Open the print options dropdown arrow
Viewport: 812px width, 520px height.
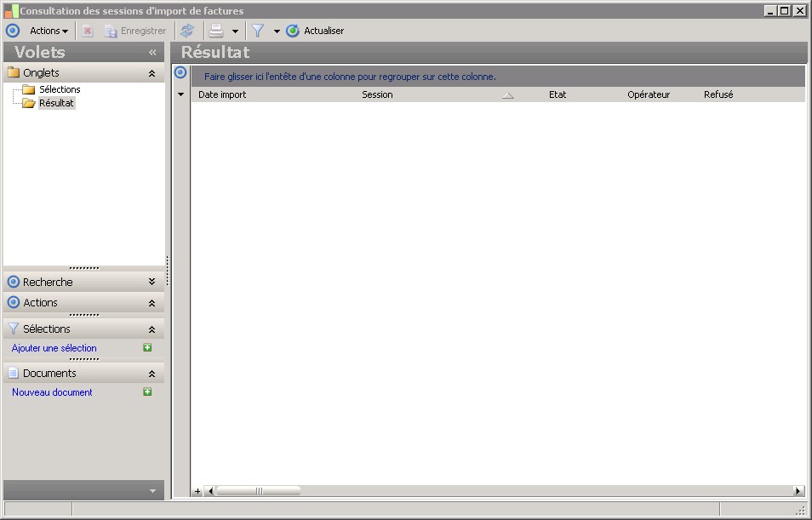coord(235,31)
